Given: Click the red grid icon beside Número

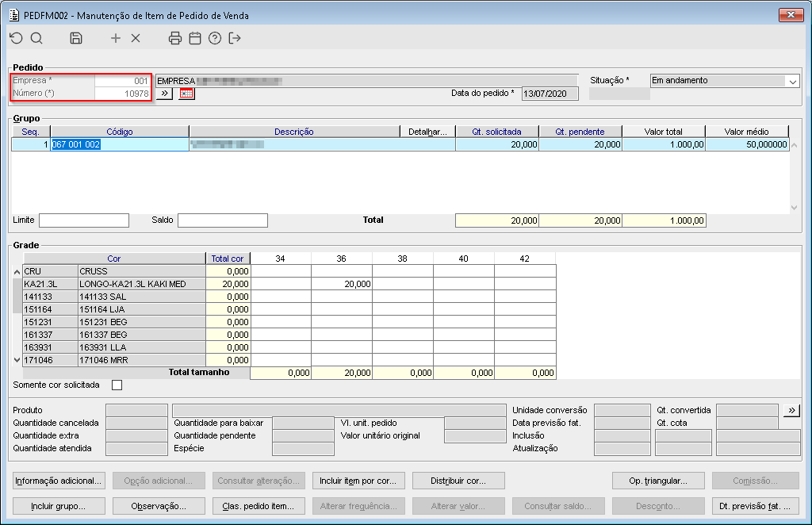Looking at the screenshot, I should pos(186,94).
